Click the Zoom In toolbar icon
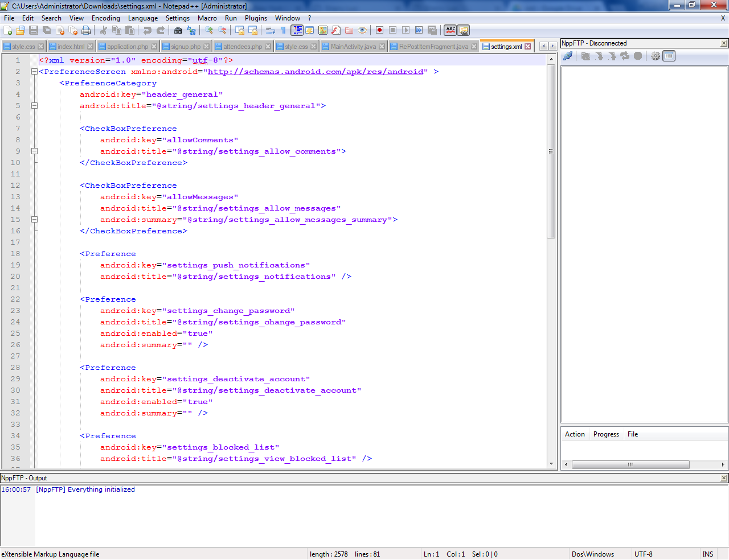729x560 pixels. [x=209, y=31]
